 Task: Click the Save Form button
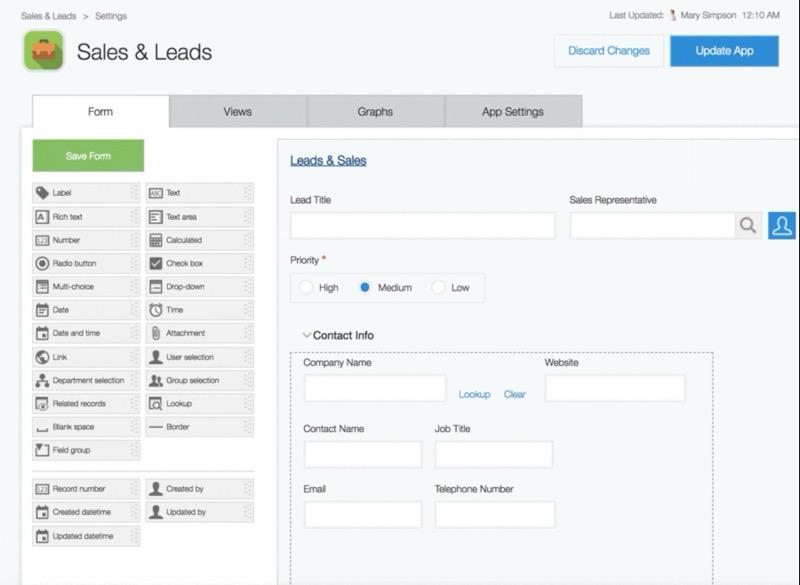coord(88,156)
